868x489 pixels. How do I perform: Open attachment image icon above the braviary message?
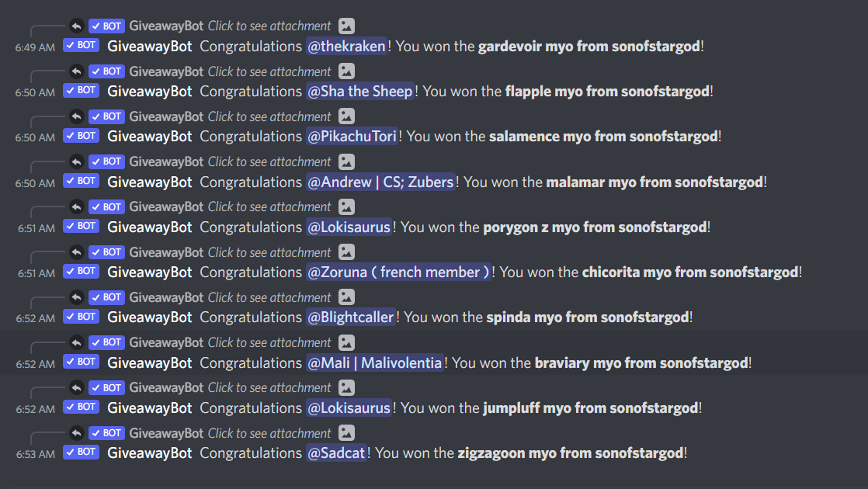[x=347, y=342]
